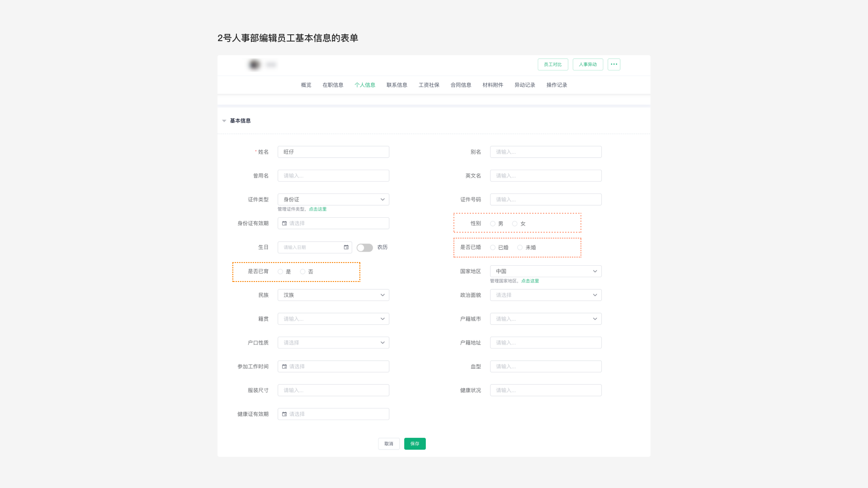Image resolution: width=868 pixels, height=488 pixels.
Task: Open the 在职信息 tab
Action: click(x=333, y=85)
